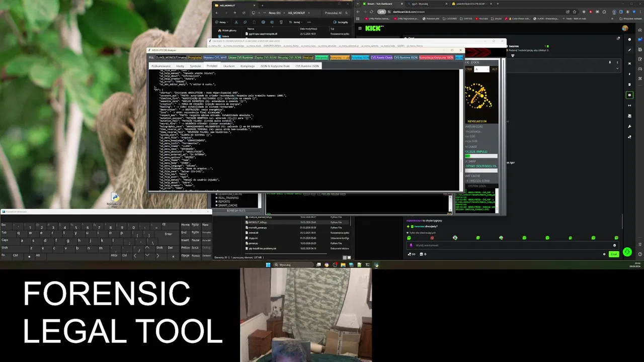Click the Kick hamburger menu icon
Viewport: 644px width, 362px height.
click(x=360, y=28)
